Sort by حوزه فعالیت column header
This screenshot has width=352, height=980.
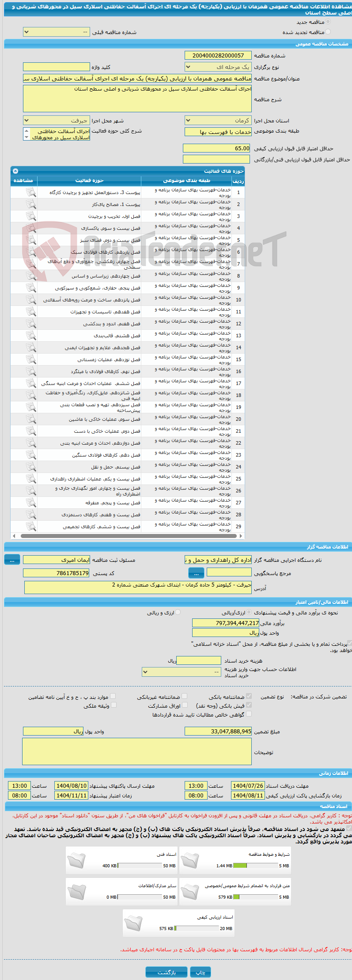click(89, 180)
